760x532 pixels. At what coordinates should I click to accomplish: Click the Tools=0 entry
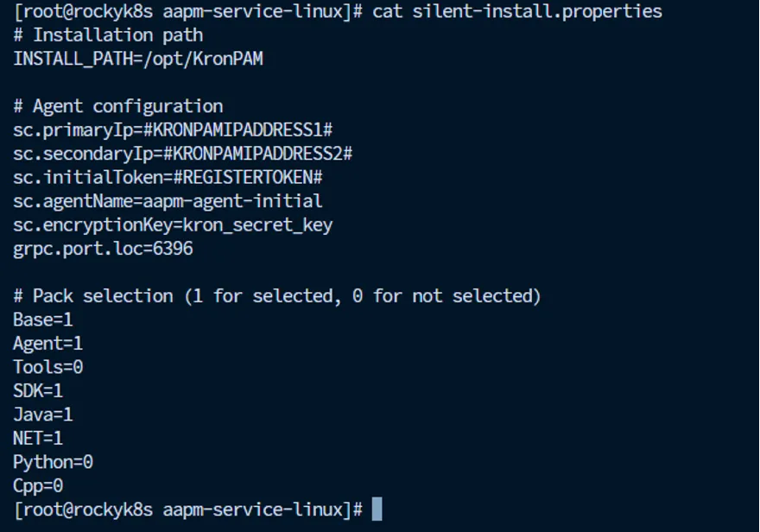pos(47,367)
